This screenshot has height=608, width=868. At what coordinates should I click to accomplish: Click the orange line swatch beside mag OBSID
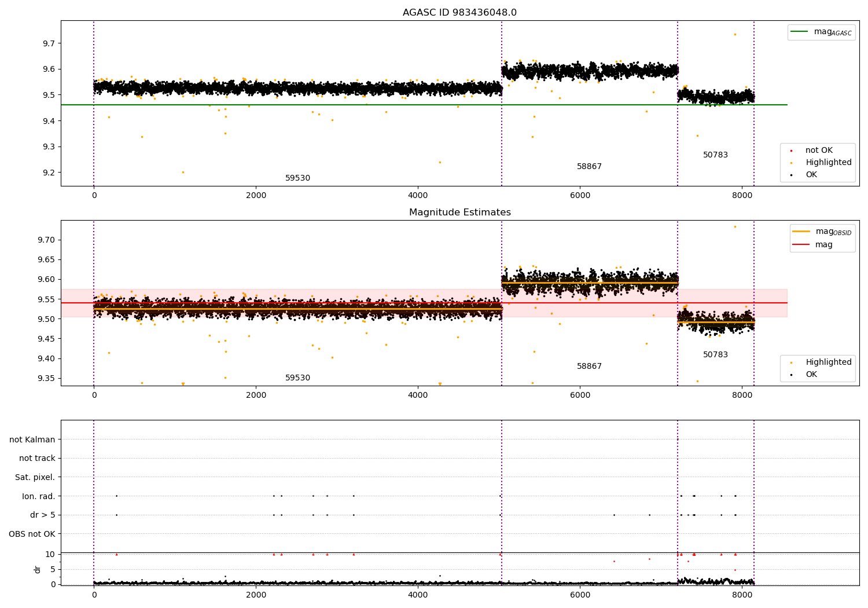click(x=801, y=232)
